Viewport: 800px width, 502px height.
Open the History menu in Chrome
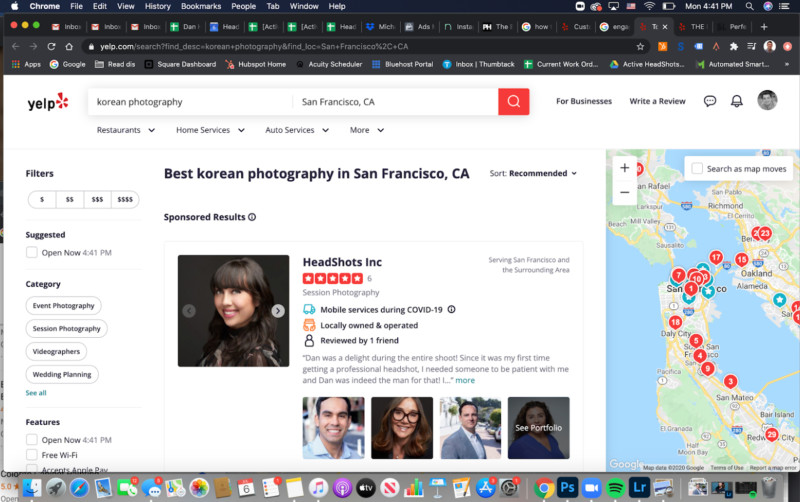click(x=157, y=6)
